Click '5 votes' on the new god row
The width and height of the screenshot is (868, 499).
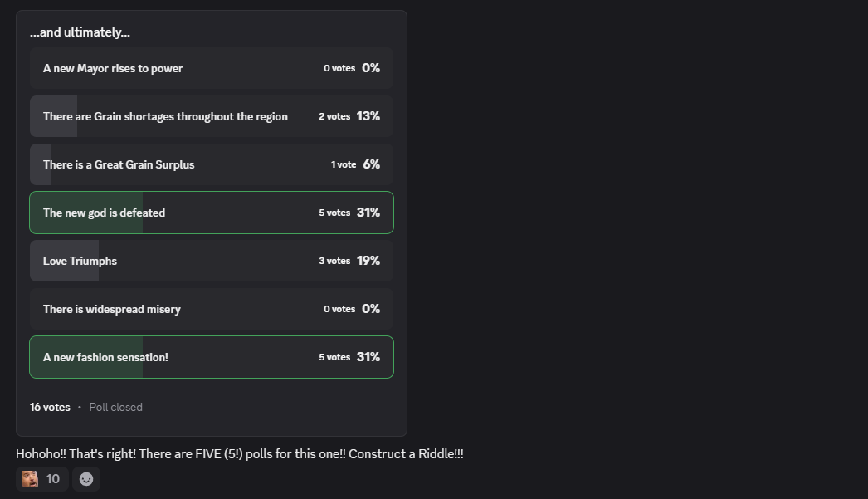[x=334, y=213]
